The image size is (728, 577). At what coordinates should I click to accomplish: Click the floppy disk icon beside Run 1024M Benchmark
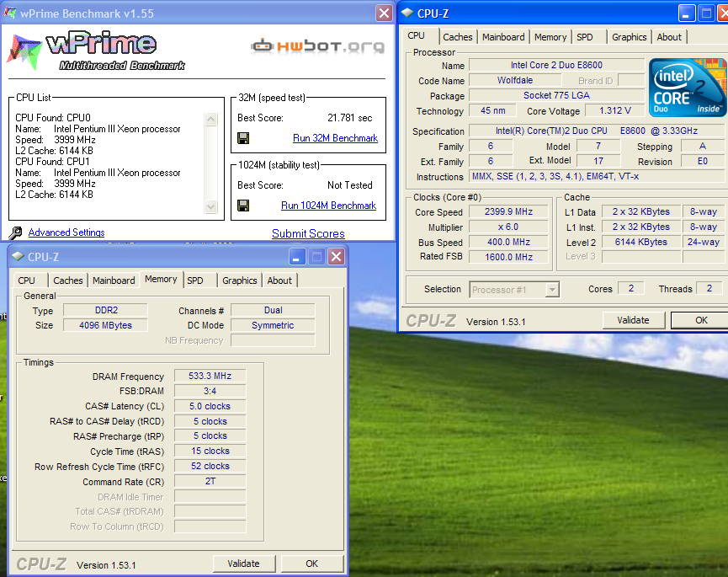(x=243, y=206)
